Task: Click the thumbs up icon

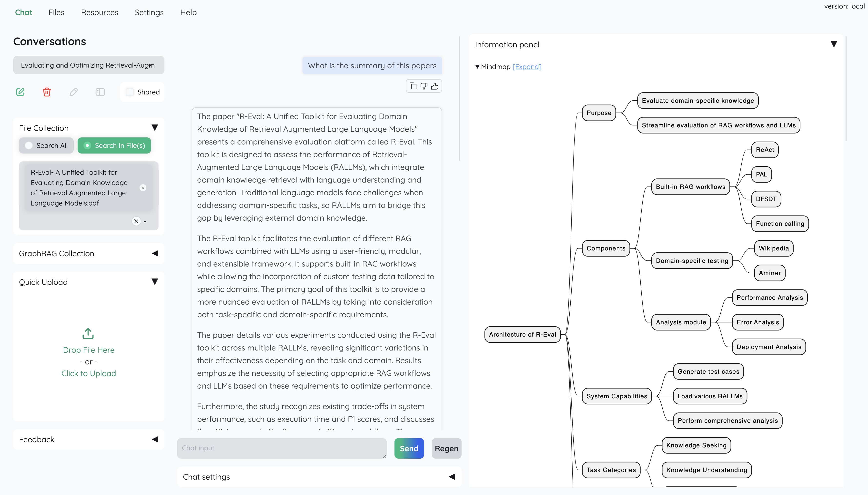Action: tap(435, 86)
